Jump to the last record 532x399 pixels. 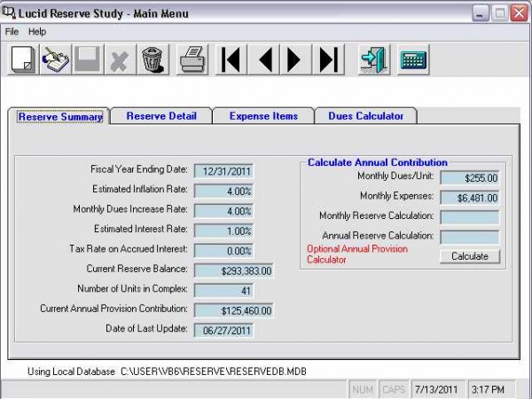point(328,59)
